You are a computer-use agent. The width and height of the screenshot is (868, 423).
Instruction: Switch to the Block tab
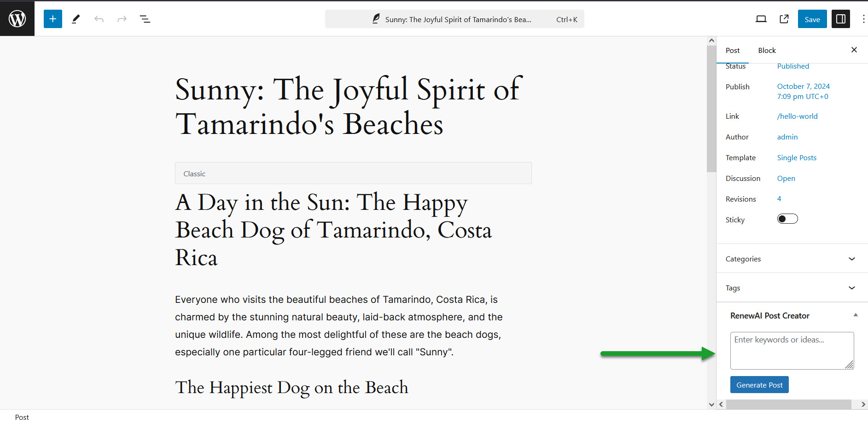tap(767, 50)
